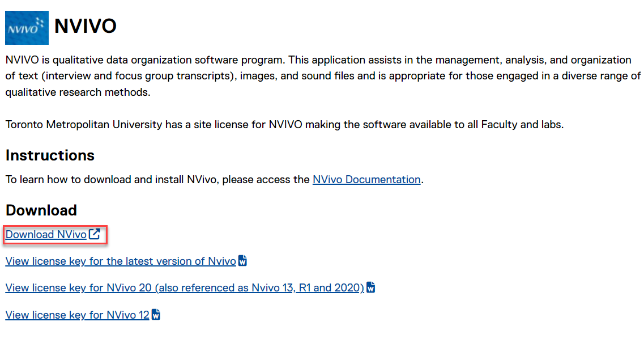Viewport: 644px width, 347px height.
Task: View license key for NVivo 20
Action: click(184, 288)
